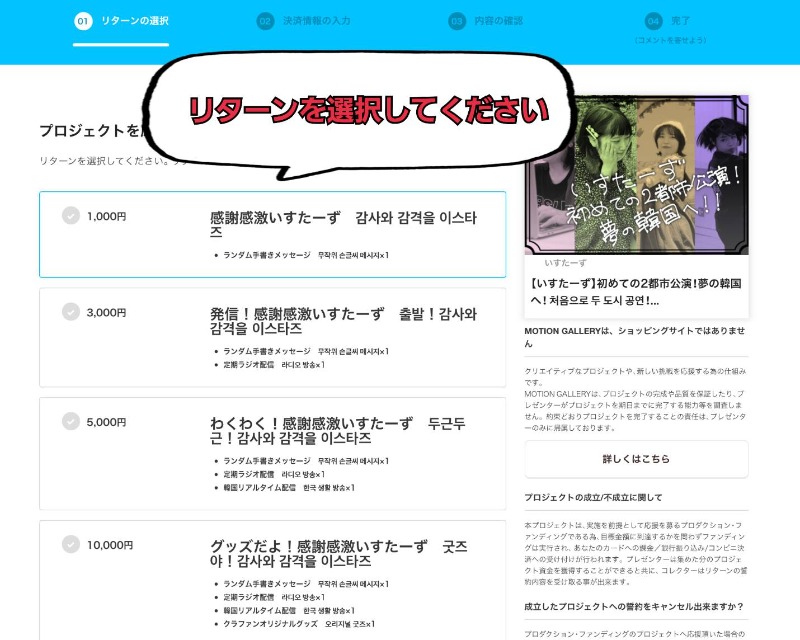Screen dimensions: 800x640
Task: Click ランダム手書きメッセージ item in 1,000円 card
Action: click(306, 255)
